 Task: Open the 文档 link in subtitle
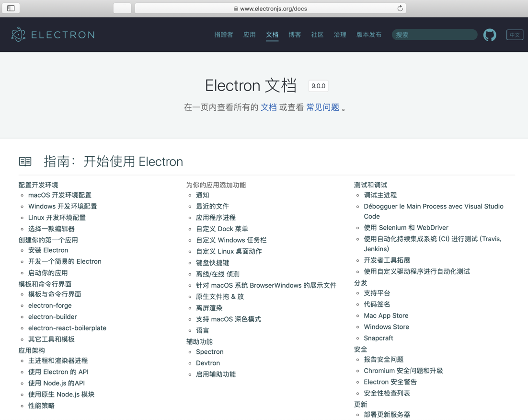pos(269,107)
